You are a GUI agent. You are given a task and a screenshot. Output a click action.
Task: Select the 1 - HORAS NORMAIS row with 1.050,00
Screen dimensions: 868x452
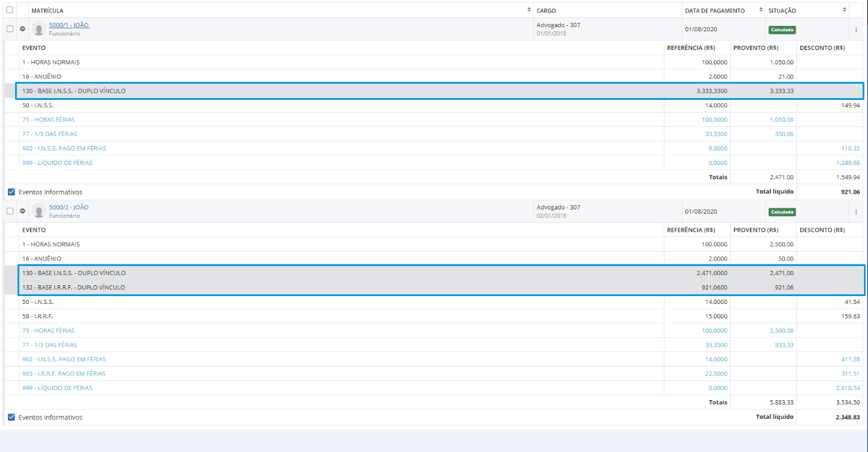coord(434,62)
